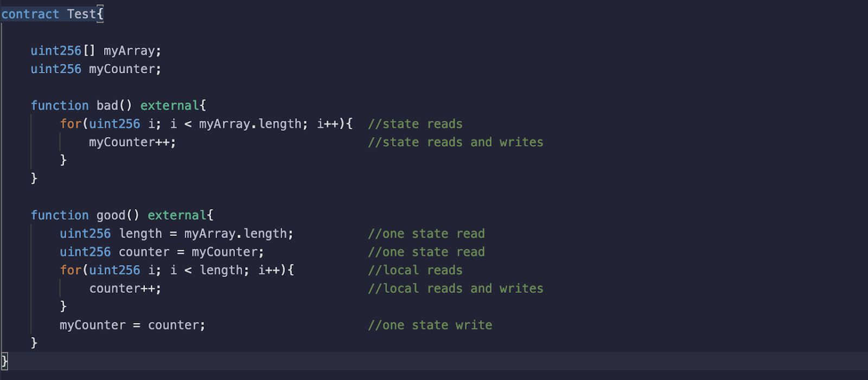The height and width of the screenshot is (380, 868).
Task: Click the "//local reads" comment
Action: point(415,270)
